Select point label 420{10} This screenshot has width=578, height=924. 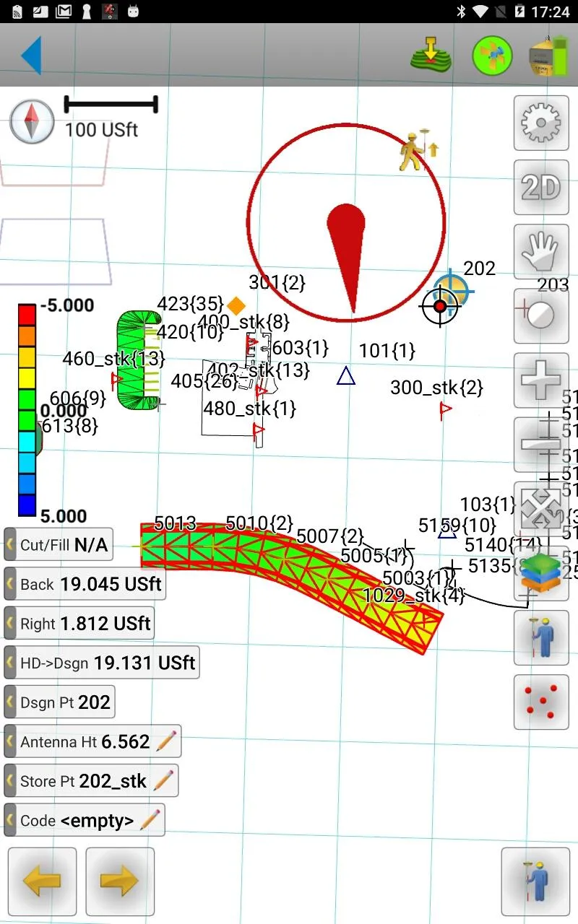coord(191,332)
